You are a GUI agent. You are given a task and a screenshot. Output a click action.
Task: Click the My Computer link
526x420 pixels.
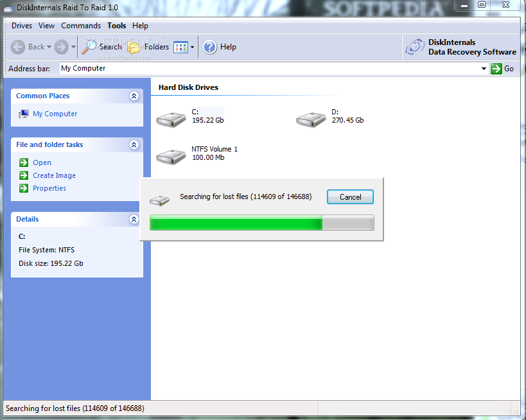55,114
